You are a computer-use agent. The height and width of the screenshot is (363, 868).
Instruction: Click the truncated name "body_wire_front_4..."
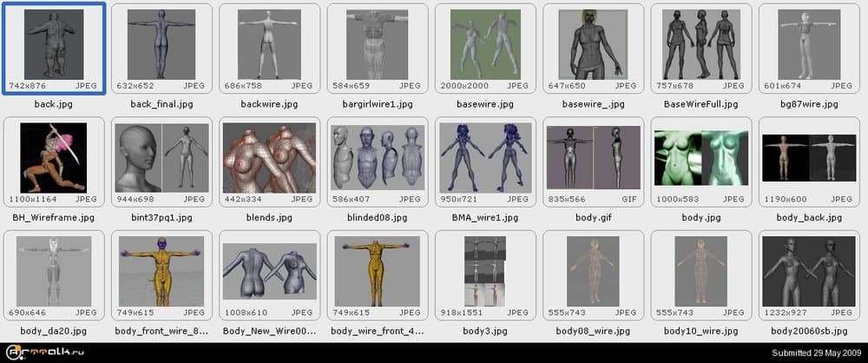click(378, 332)
